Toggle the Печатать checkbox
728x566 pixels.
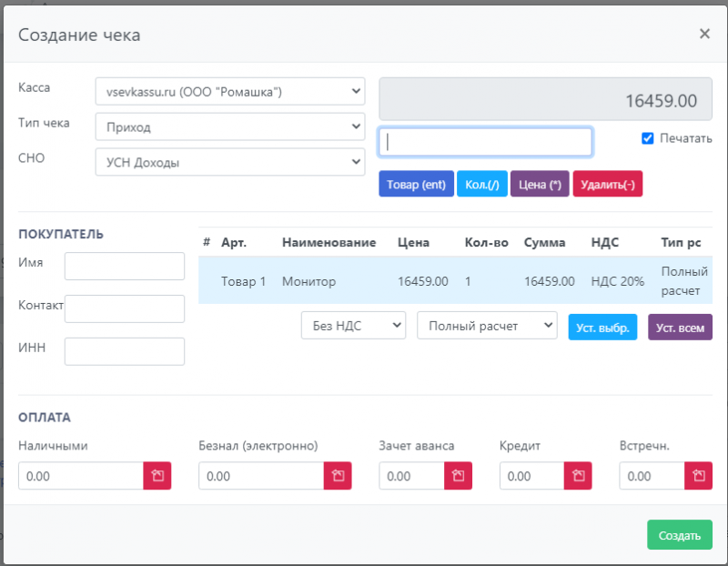648,138
